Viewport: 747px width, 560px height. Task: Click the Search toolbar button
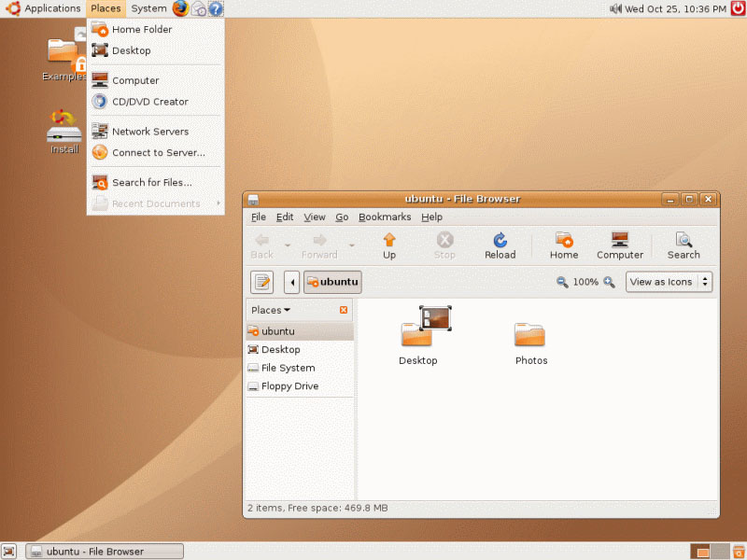[x=684, y=245]
